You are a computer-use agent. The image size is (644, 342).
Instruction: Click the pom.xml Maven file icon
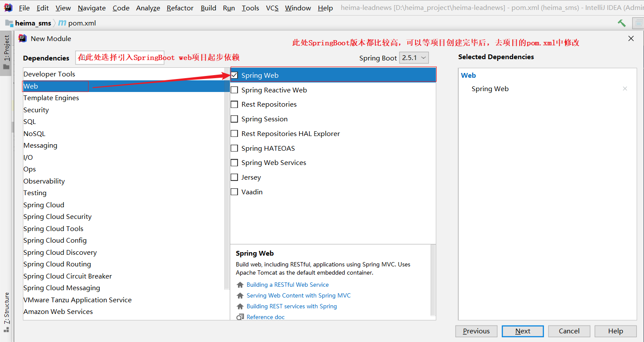(62, 23)
